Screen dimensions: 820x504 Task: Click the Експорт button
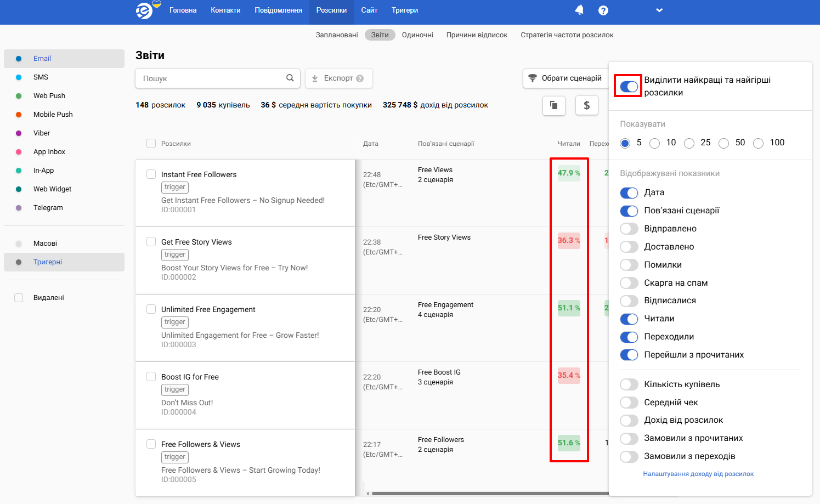[x=338, y=78]
